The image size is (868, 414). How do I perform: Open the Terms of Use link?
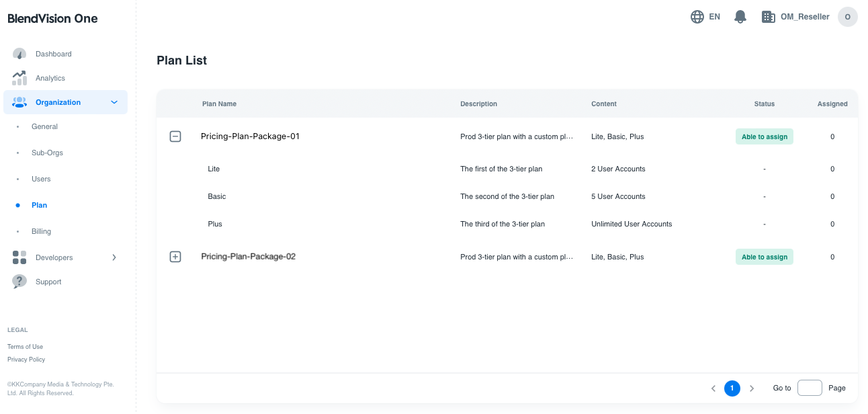point(25,347)
